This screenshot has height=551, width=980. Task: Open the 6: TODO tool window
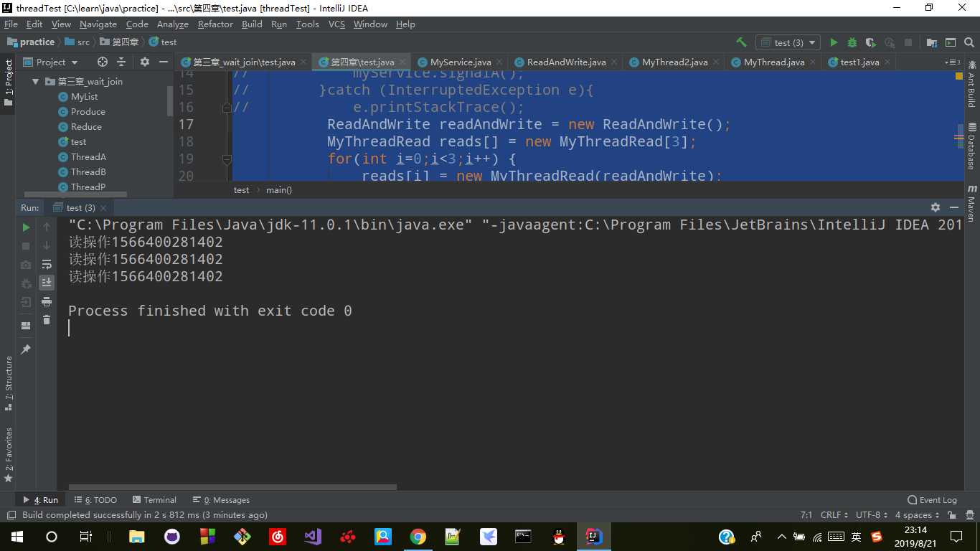pos(95,500)
